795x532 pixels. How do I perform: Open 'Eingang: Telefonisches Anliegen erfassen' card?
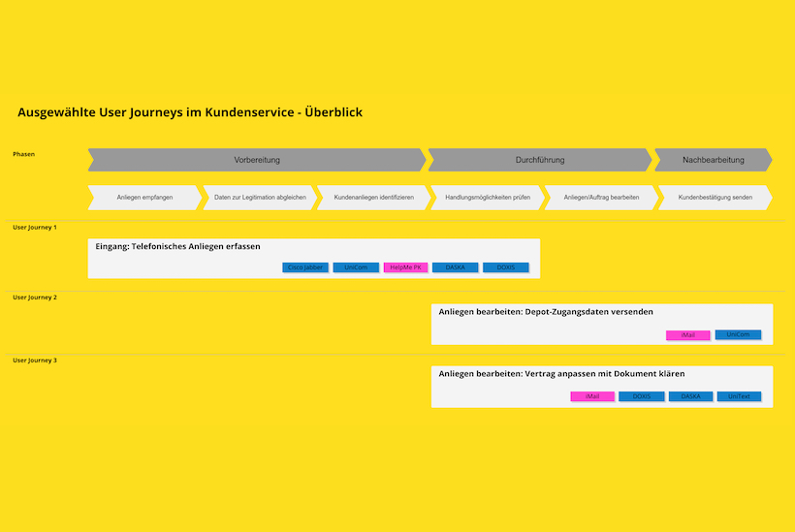(177, 247)
